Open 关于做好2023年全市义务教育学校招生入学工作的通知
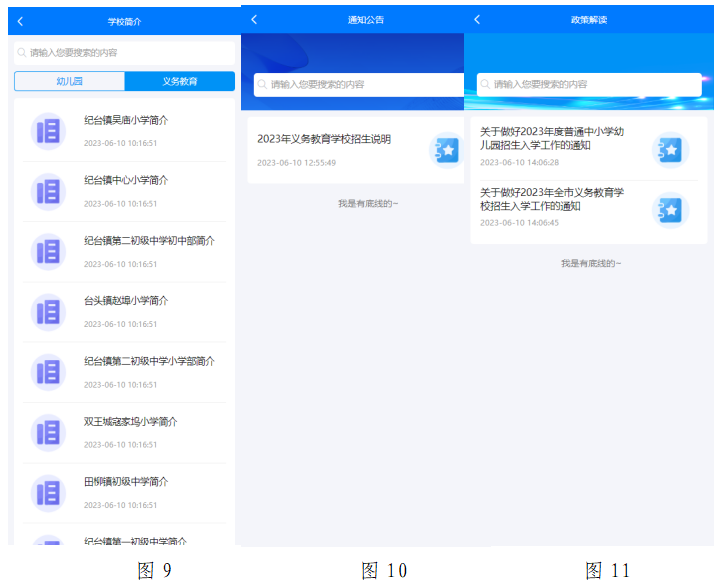Image resolution: width=720 pixels, height=587 pixels. pyautogui.click(x=551, y=199)
